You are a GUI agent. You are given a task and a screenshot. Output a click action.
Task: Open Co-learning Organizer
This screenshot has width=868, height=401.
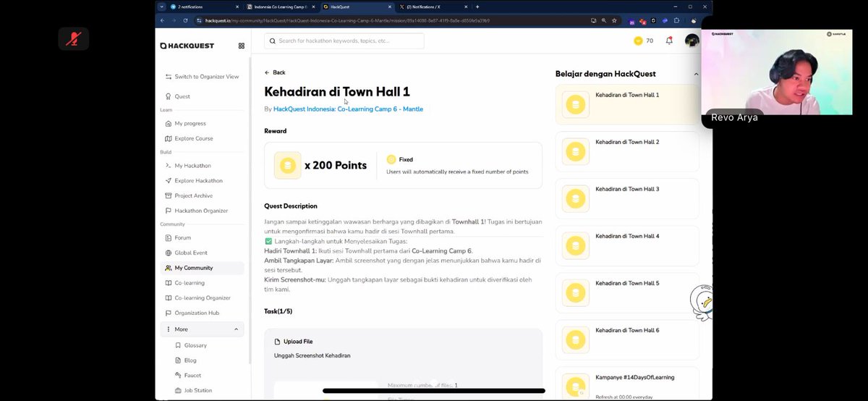click(x=202, y=297)
